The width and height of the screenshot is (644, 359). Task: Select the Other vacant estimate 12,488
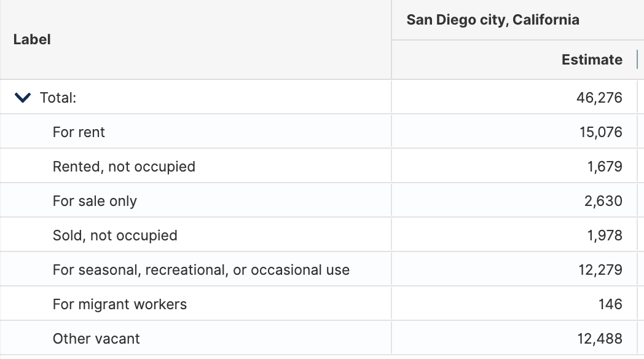[x=600, y=339]
